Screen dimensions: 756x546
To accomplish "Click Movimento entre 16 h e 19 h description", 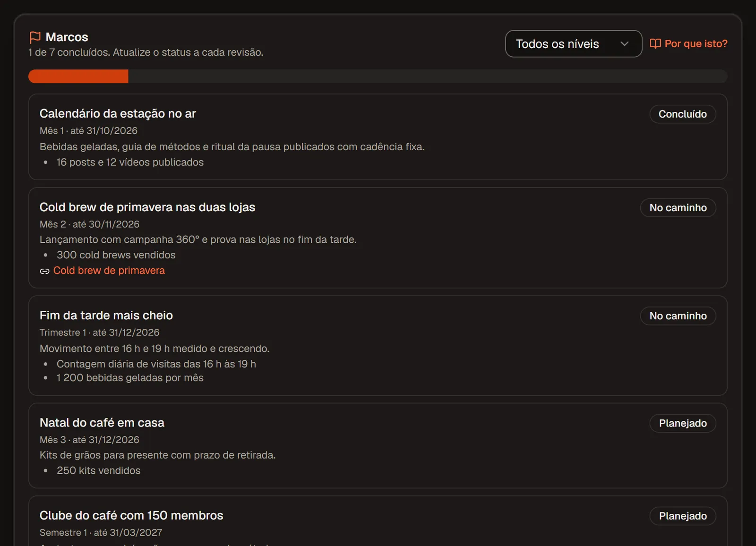I will click(x=155, y=349).
